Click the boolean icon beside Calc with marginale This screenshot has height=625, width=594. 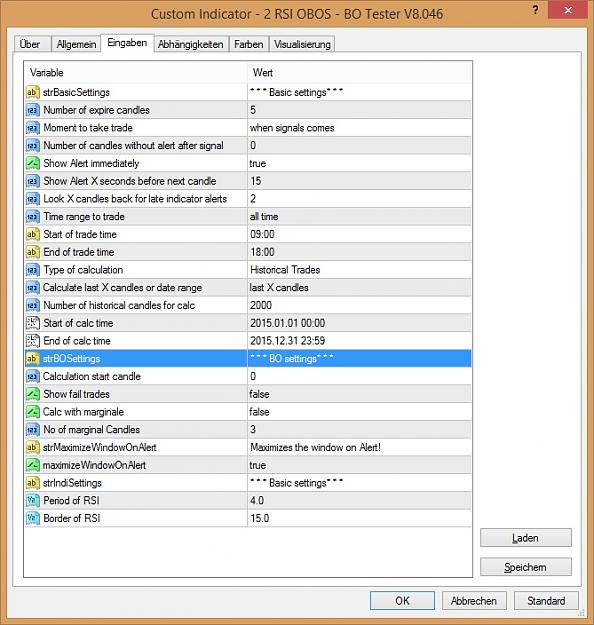[x=33, y=412]
